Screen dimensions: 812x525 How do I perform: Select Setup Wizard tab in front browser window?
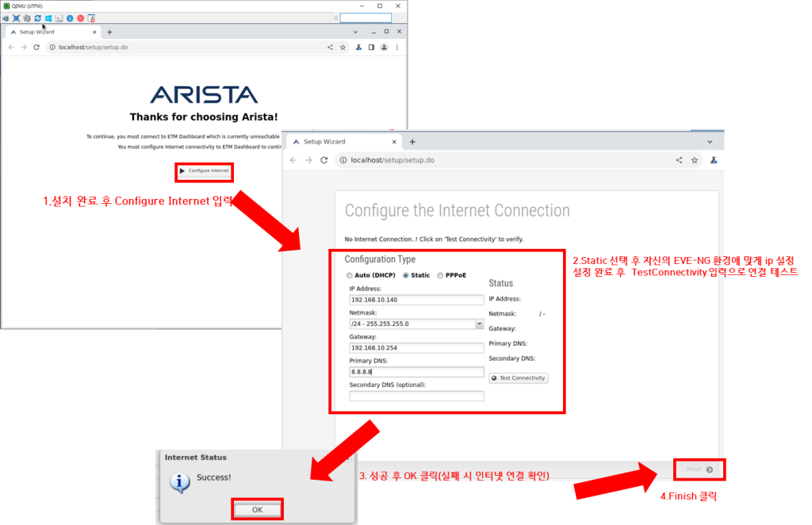pos(344,141)
